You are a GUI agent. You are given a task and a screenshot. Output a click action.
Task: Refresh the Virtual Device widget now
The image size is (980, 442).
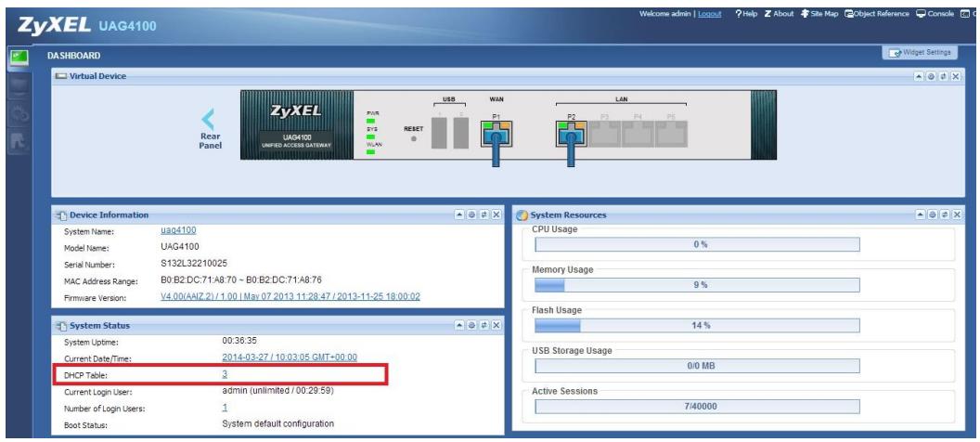point(943,76)
